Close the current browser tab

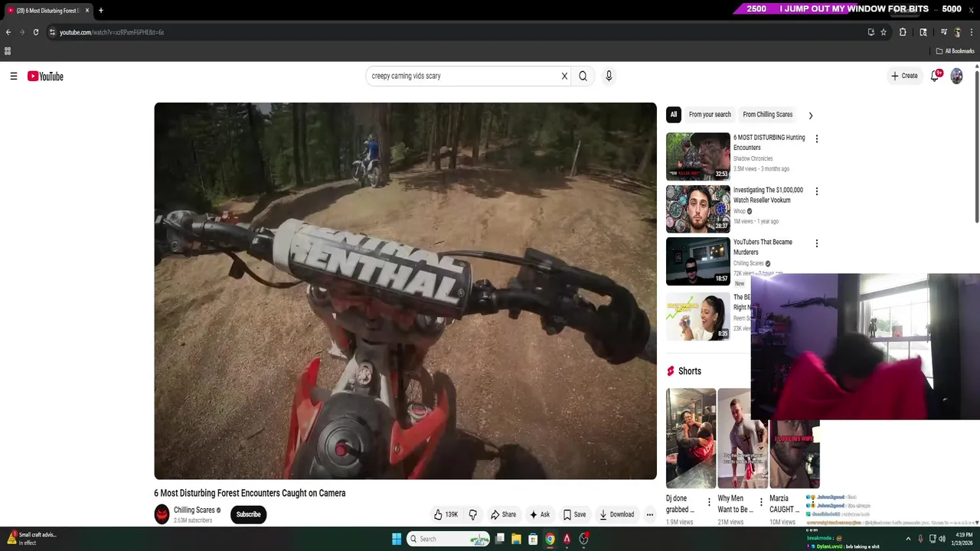[x=87, y=11]
